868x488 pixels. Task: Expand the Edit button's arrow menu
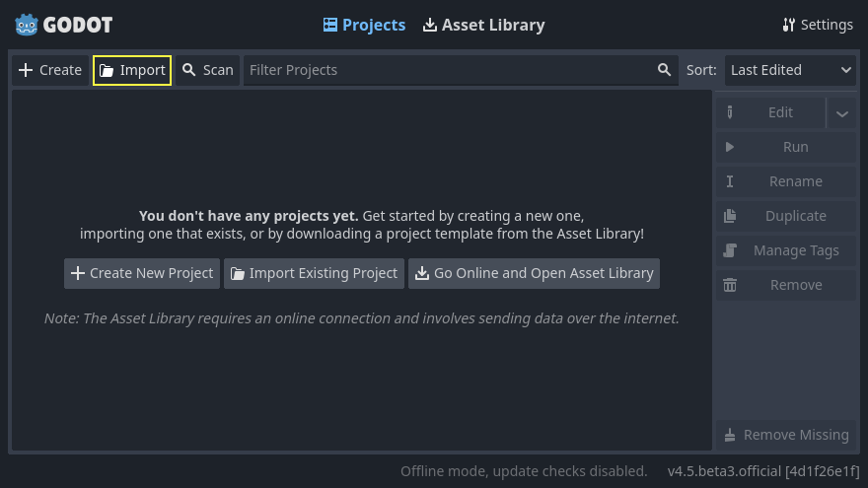[x=841, y=113]
